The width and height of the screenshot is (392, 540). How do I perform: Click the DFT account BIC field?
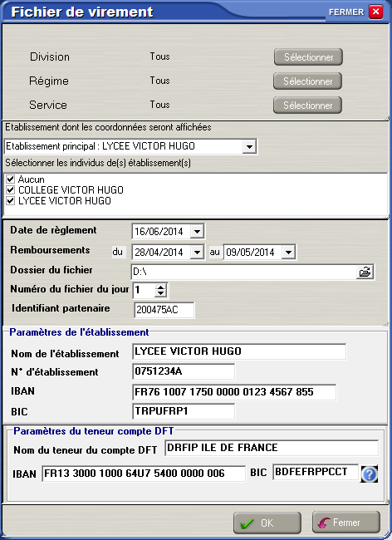[316, 472]
